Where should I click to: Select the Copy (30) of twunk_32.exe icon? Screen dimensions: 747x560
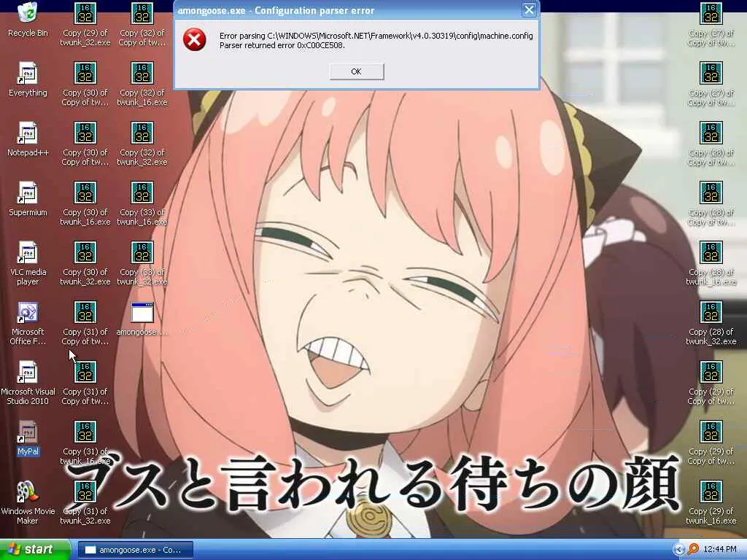85,263
